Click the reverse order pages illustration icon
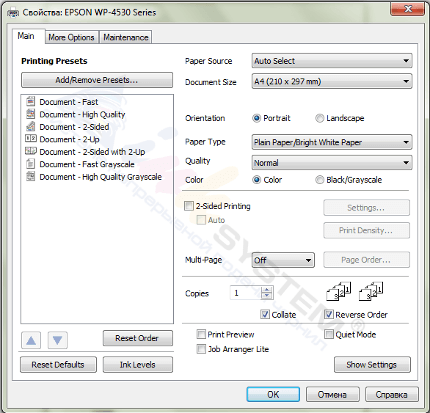The image size is (430, 413). (371, 291)
